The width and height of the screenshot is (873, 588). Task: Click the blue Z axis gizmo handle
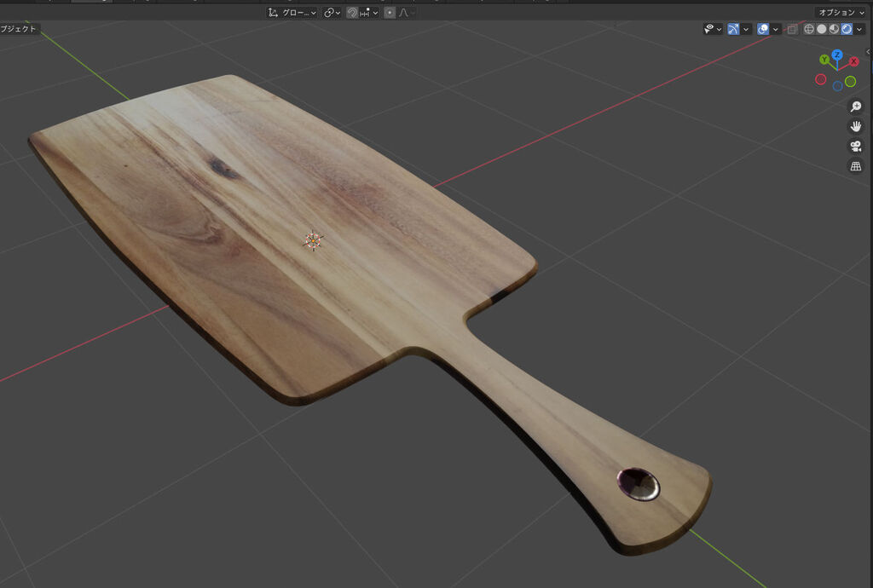click(x=837, y=55)
